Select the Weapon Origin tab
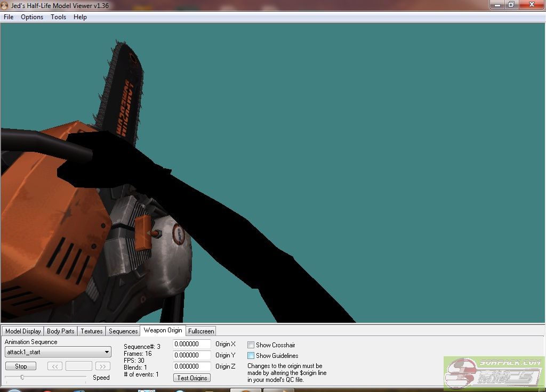Viewport: 546px width, 392px height. point(163,330)
